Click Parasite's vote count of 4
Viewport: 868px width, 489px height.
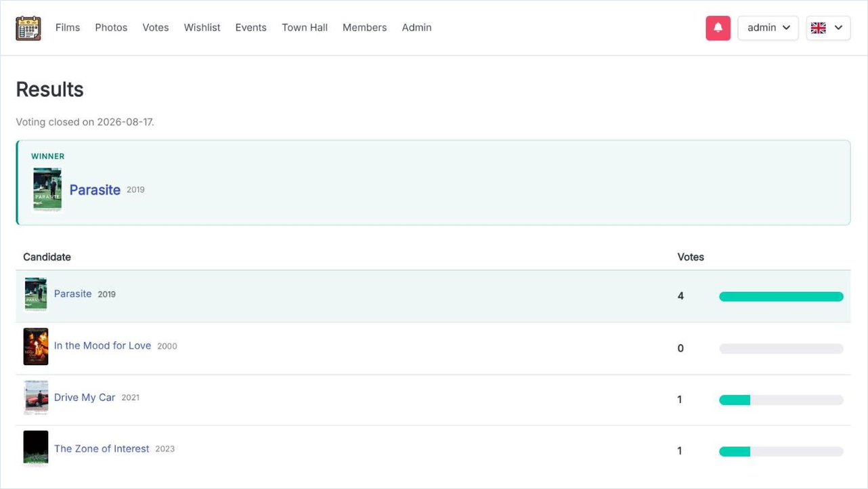(680, 296)
